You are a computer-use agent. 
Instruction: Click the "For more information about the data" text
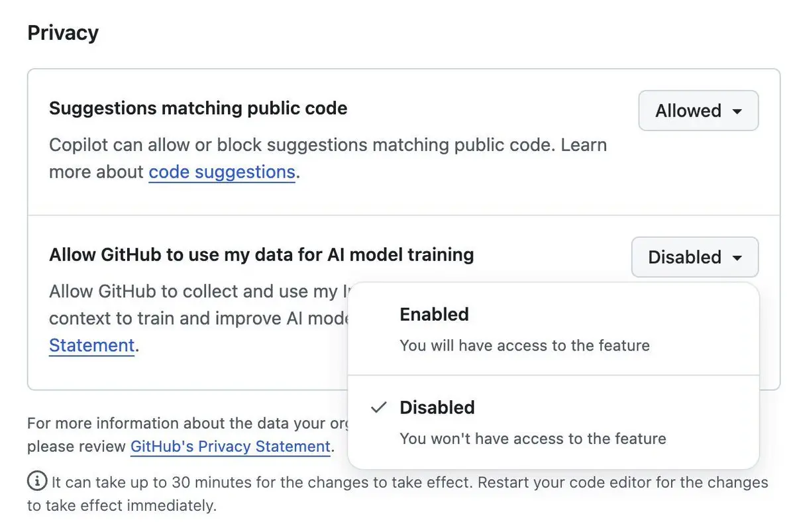tap(185, 423)
